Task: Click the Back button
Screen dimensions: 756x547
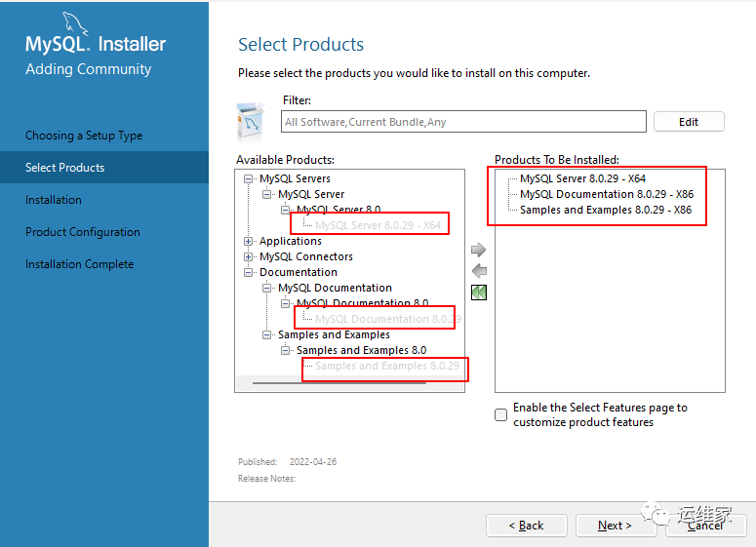Action: pos(527,526)
